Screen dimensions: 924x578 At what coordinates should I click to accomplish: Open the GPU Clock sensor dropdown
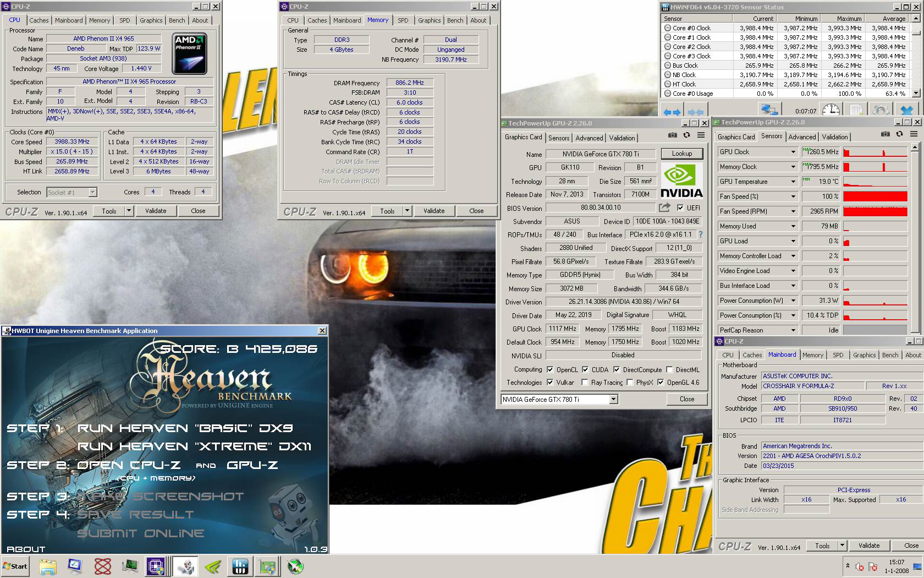coord(793,152)
